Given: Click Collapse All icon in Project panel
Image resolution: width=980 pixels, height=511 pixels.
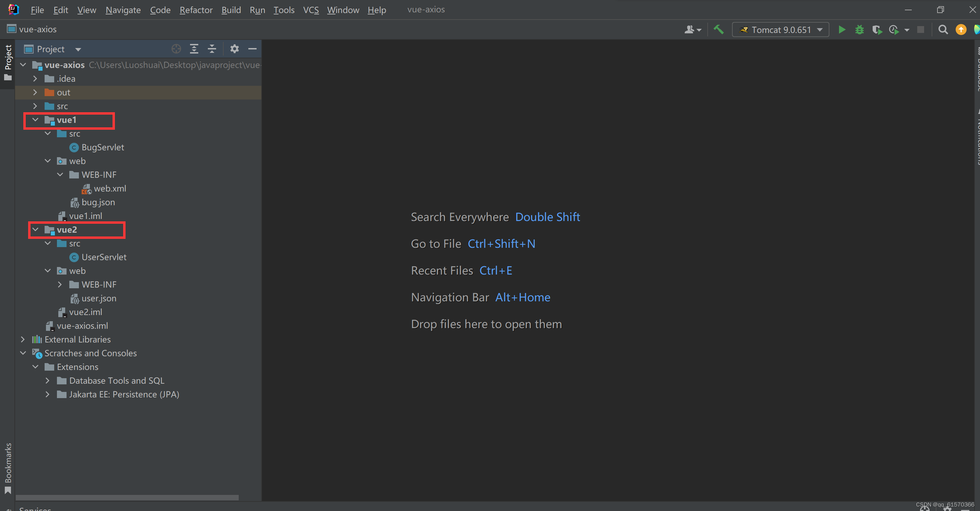Looking at the screenshot, I should coord(212,49).
